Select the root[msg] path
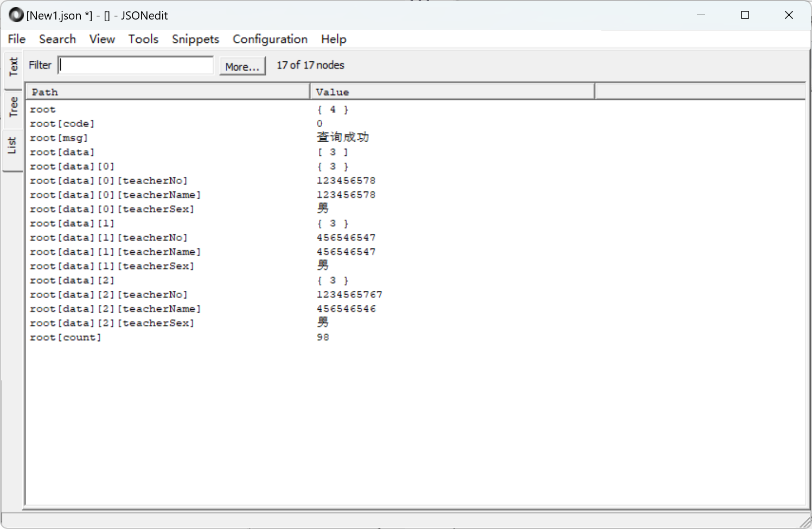The width and height of the screenshot is (812, 529). (59, 138)
